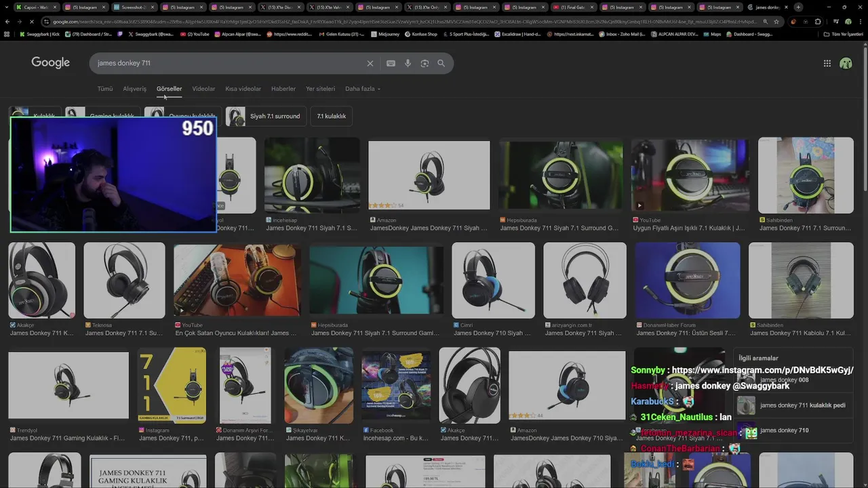Open the ALPCAN ALPAR DEV bookmark
Viewport: 868px width, 488px height.
coord(673,34)
